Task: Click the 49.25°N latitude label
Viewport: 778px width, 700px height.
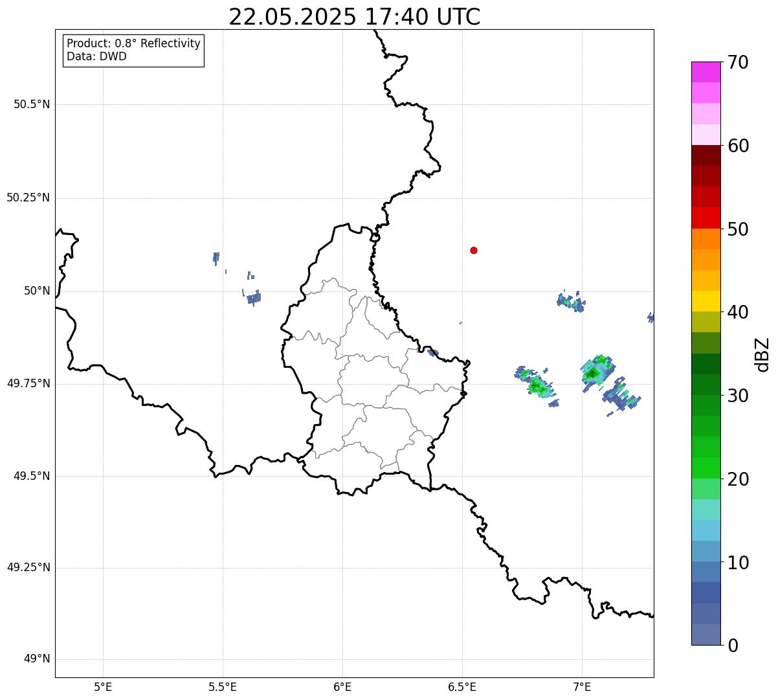Action: tap(28, 567)
